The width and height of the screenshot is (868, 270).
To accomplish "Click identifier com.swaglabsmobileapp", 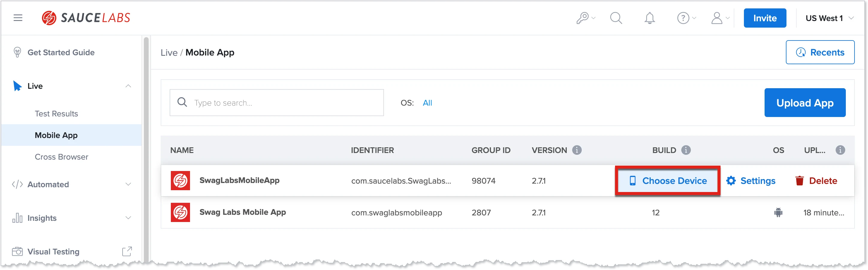I will (x=396, y=213).
